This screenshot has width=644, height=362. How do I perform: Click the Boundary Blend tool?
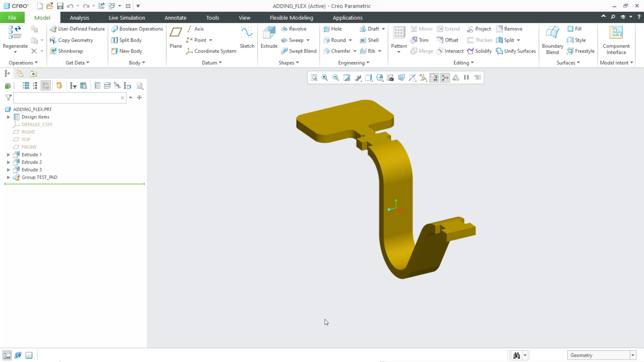pos(552,40)
